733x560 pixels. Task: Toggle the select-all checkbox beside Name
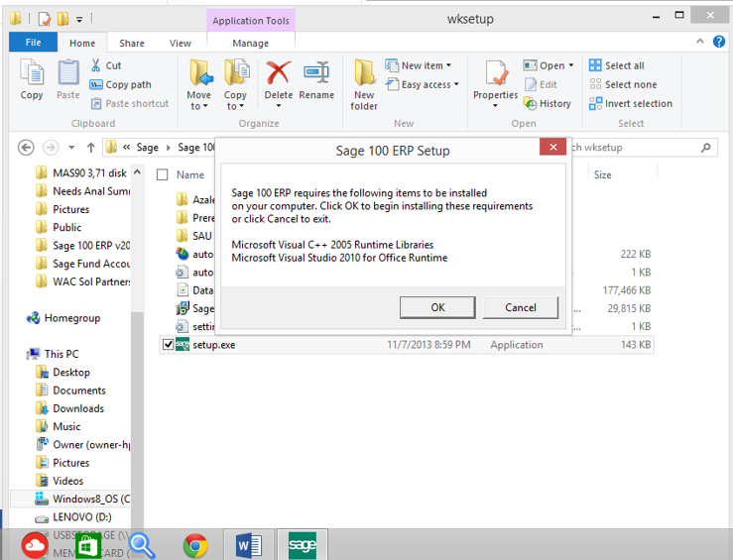click(x=163, y=174)
